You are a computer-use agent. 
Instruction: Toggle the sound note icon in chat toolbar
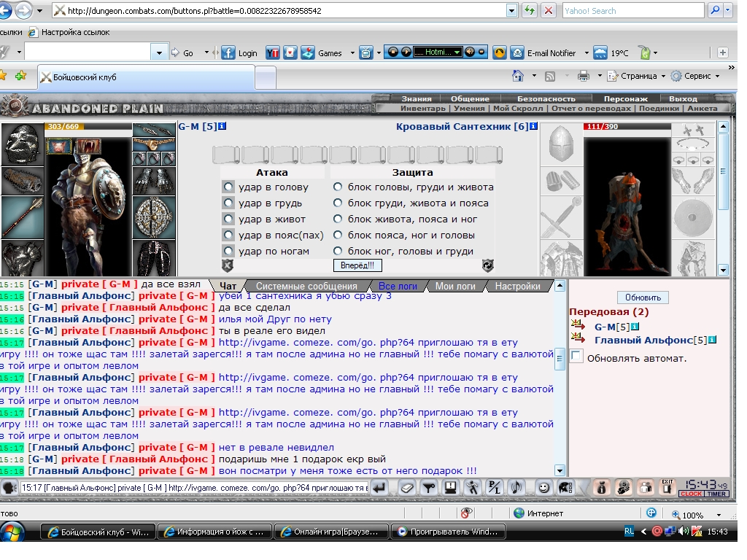[516, 488]
